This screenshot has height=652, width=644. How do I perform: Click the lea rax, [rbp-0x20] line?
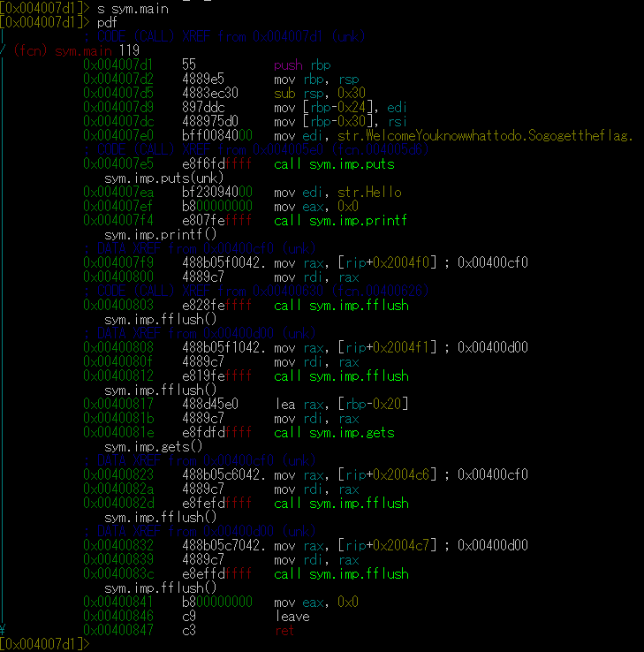(246, 404)
